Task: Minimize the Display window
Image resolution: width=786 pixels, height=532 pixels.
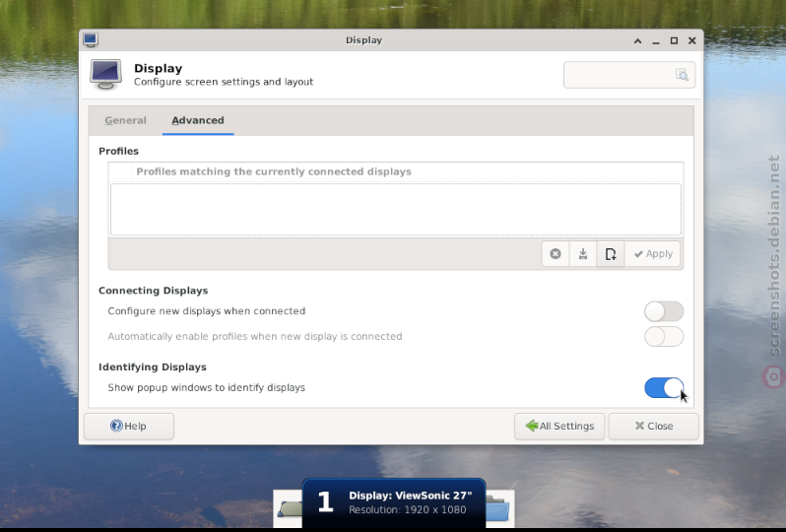Action: tap(656, 40)
